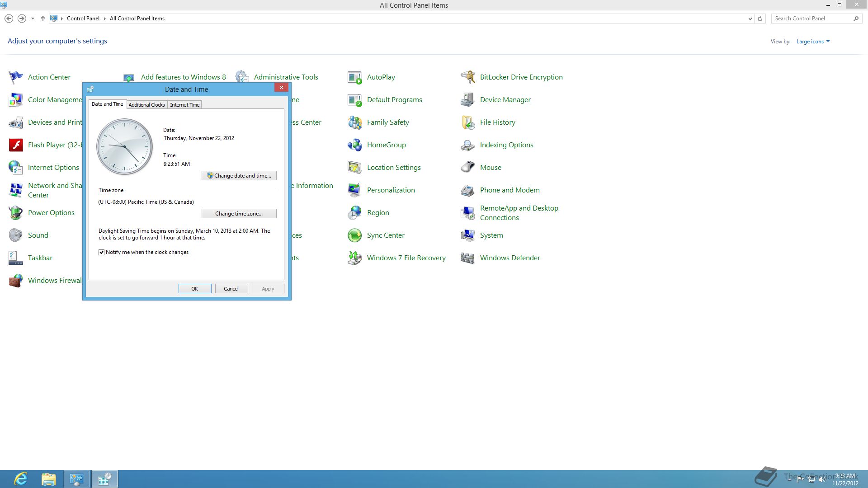The height and width of the screenshot is (488, 868).
Task: Open Windows Defender wall icon
Action: pos(468,258)
